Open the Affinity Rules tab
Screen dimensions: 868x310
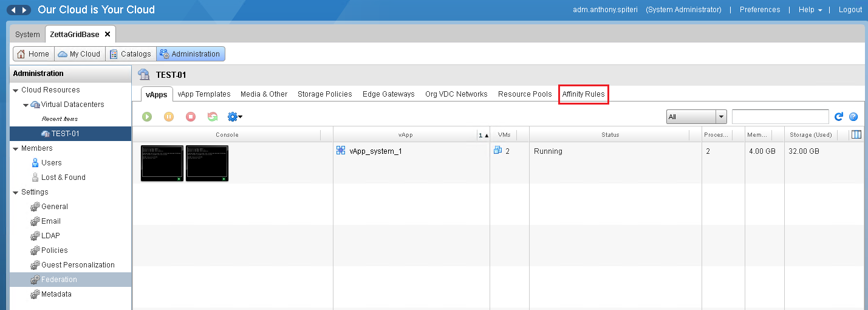[x=584, y=94]
